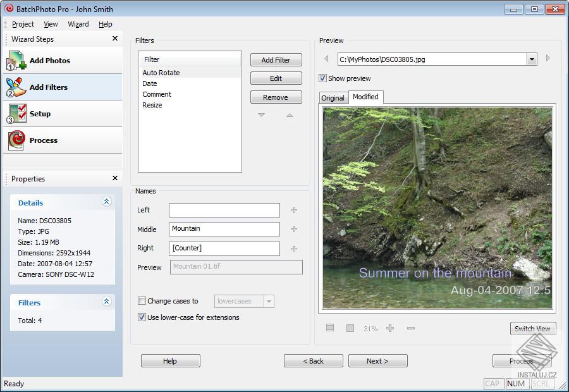
Task: Click plus icon next to Left field
Action: [x=294, y=210]
